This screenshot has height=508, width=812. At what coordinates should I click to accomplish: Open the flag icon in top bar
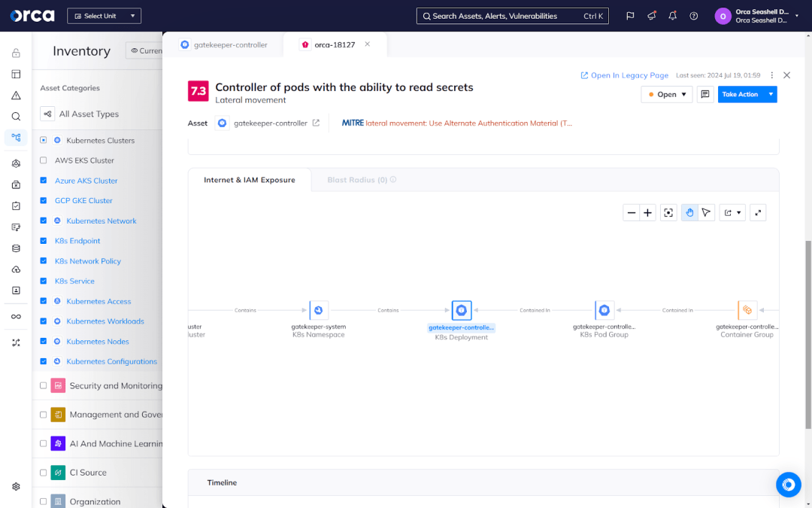point(630,16)
